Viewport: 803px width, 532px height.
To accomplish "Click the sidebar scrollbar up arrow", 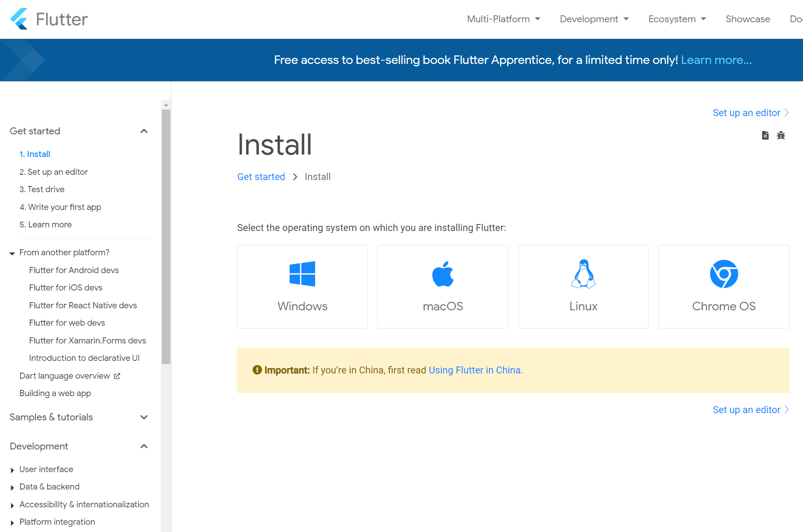I will (166, 105).
